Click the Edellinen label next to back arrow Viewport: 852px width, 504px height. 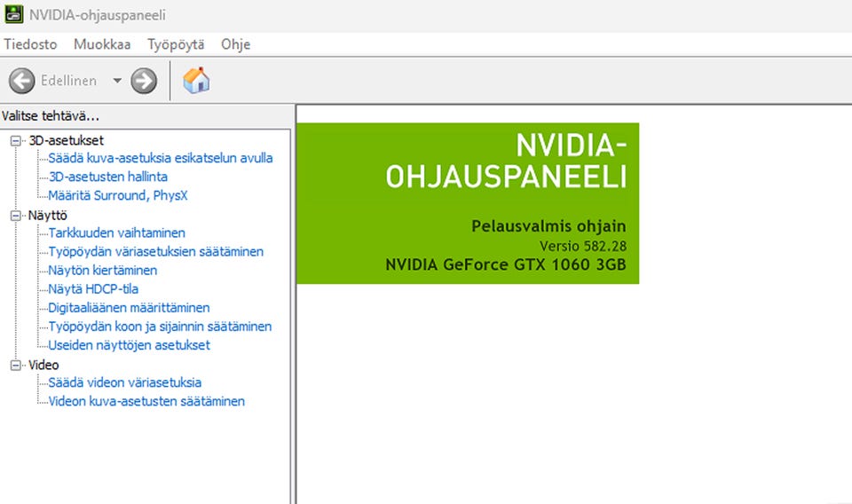69,81
